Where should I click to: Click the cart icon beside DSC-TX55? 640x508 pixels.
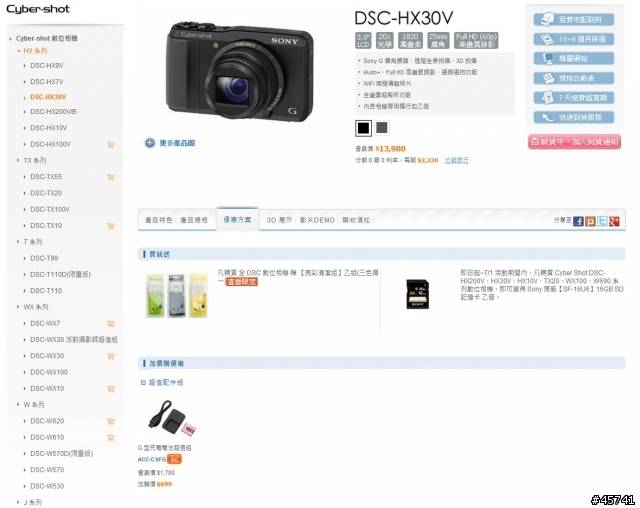click(110, 177)
